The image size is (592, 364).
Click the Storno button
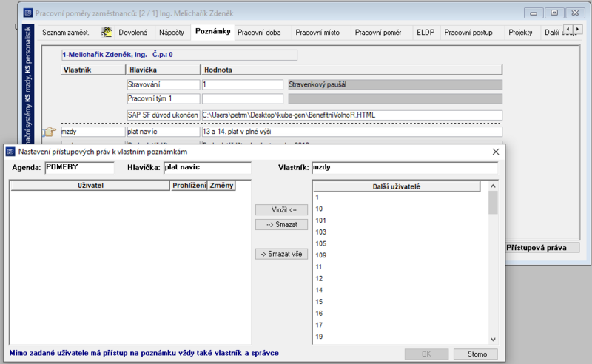[x=476, y=354]
